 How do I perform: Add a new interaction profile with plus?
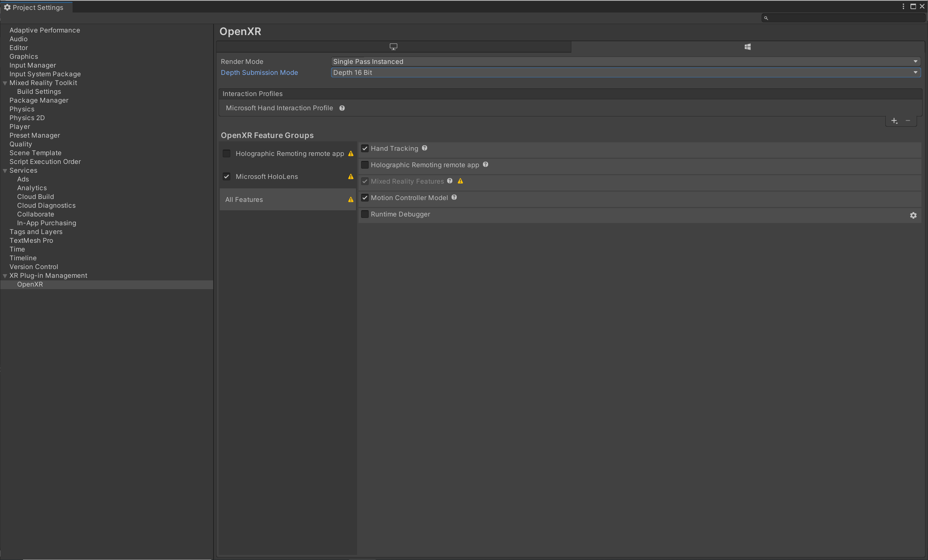894,120
